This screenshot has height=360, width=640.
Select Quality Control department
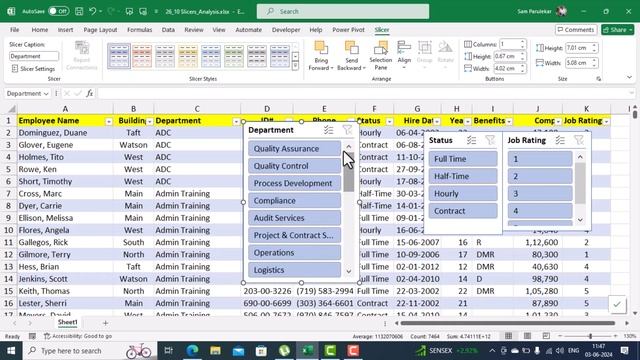pos(294,166)
